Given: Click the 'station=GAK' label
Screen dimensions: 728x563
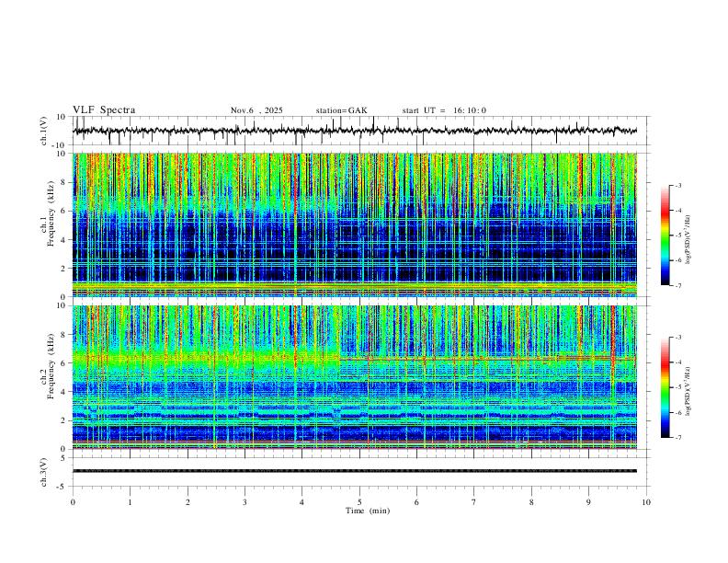Looking at the screenshot, I should pyautogui.click(x=341, y=110).
